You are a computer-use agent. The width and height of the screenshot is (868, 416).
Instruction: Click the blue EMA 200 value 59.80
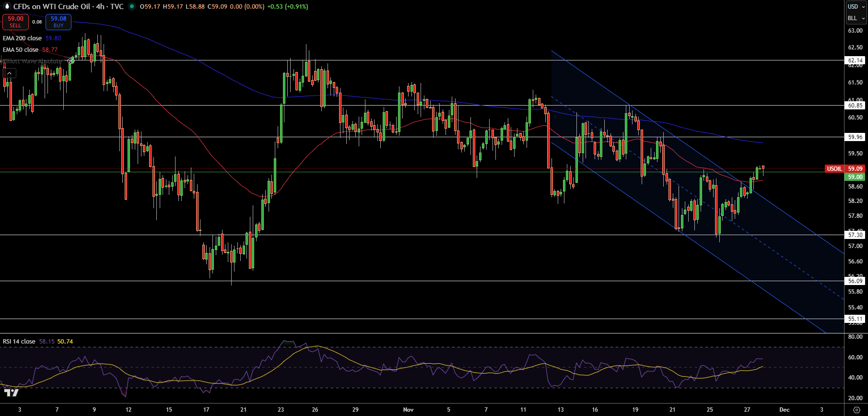(x=53, y=38)
